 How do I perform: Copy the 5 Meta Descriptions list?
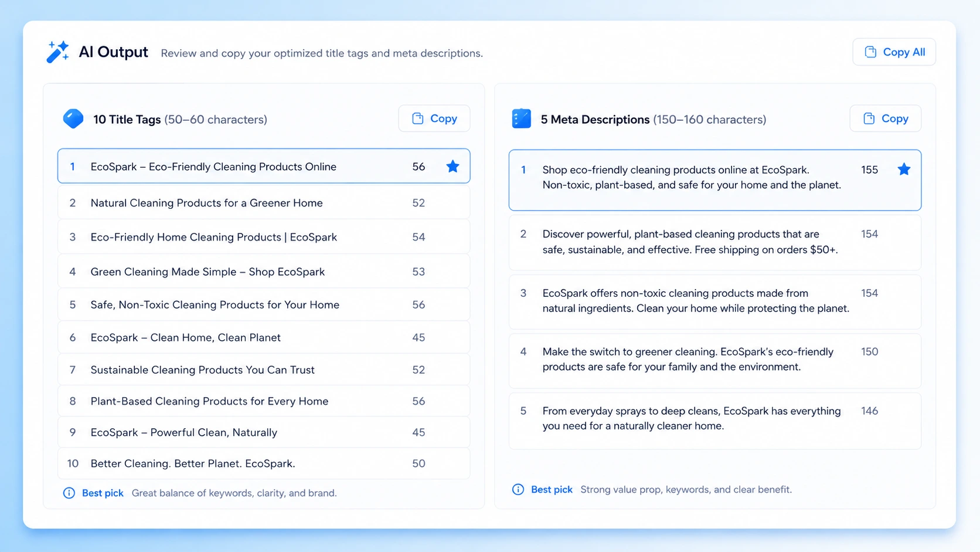(885, 118)
